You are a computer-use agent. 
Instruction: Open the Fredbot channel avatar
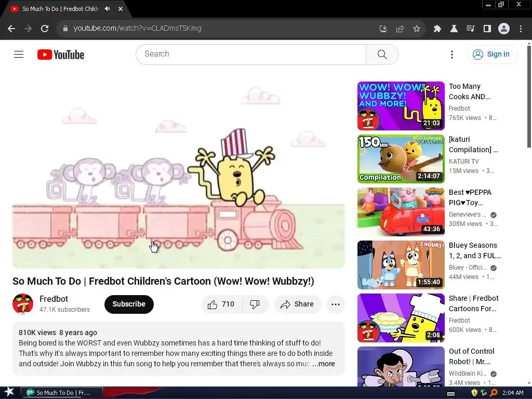point(23,303)
